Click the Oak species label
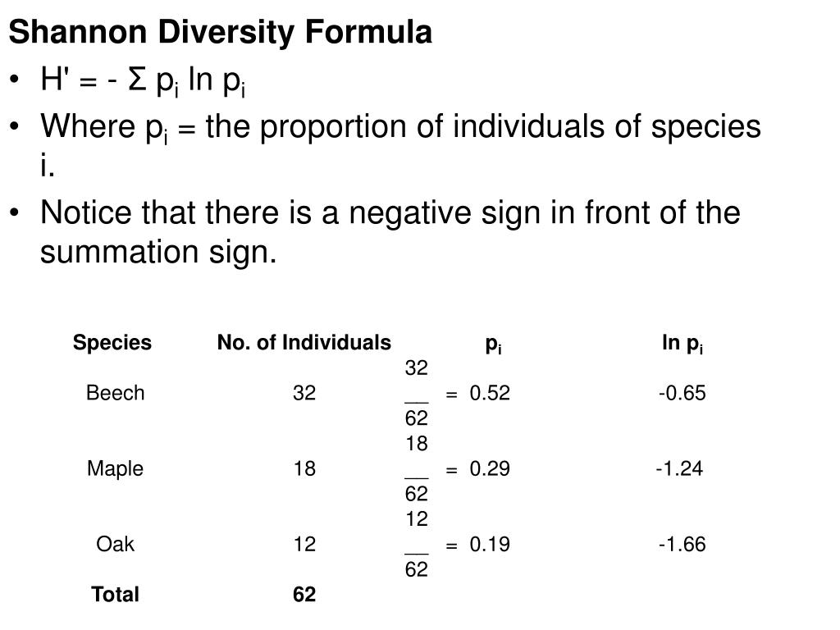The width and height of the screenshot is (840, 630). pyautogui.click(x=115, y=545)
